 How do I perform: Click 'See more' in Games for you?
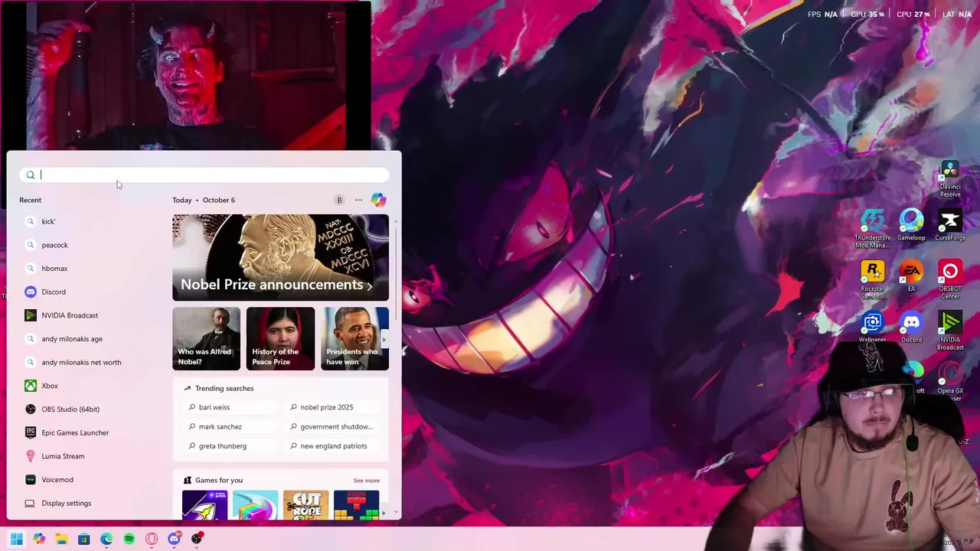[x=366, y=481]
